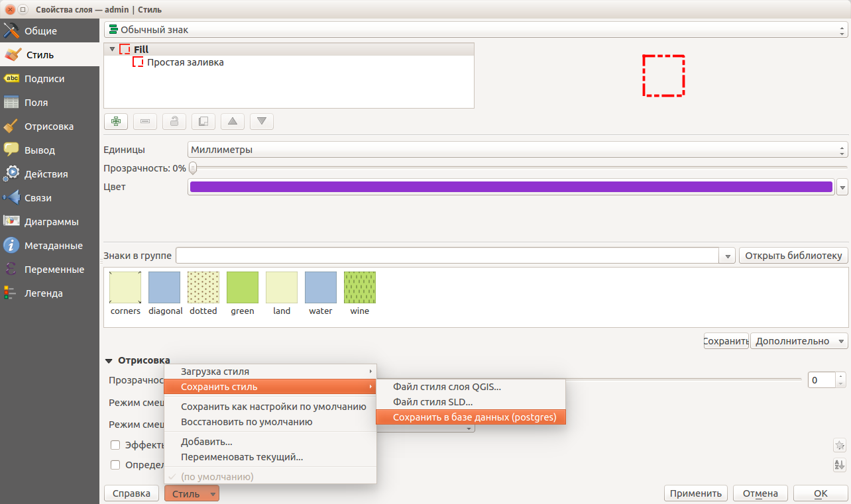Click the Открыть библиотеку button
Image resolution: width=851 pixels, height=504 pixels.
[x=793, y=255]
